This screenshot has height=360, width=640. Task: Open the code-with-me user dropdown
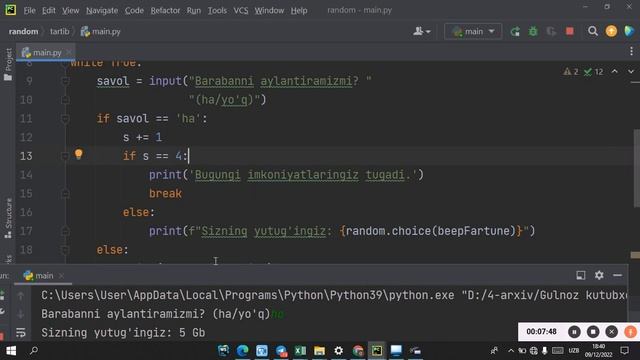[422, 31]
